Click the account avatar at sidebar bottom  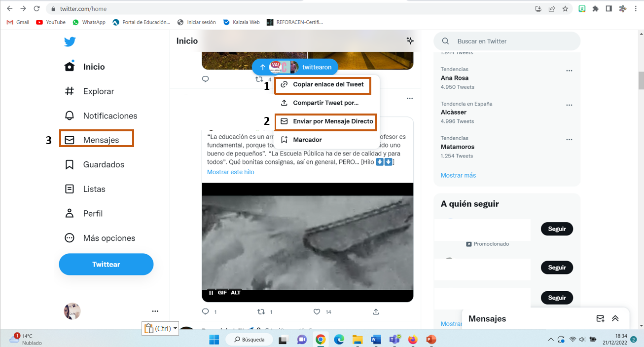pyautogui.click(x=72, y=311)
